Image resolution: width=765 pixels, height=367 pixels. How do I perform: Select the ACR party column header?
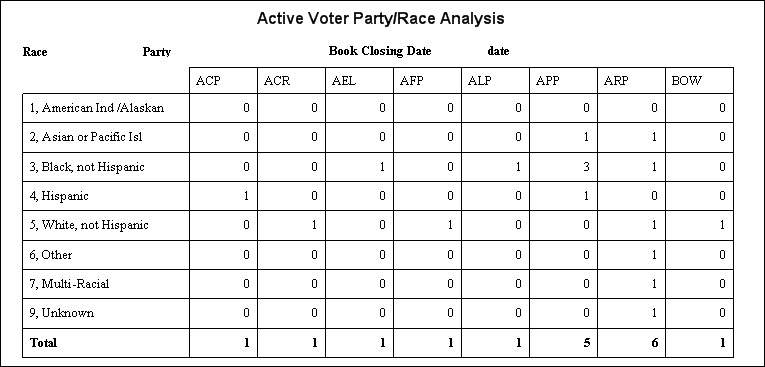(277, 81)
